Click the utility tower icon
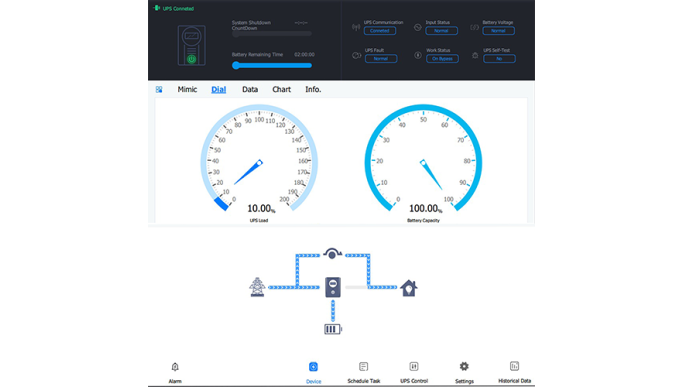The width and height of the screenshot is (683, 387). coord(257,287)
